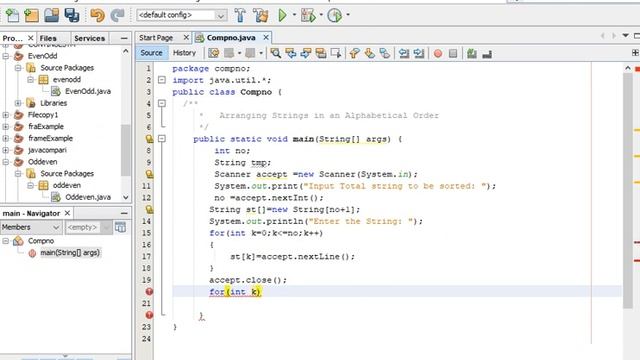Expand the javacompari project node

(x=6, y=150)
